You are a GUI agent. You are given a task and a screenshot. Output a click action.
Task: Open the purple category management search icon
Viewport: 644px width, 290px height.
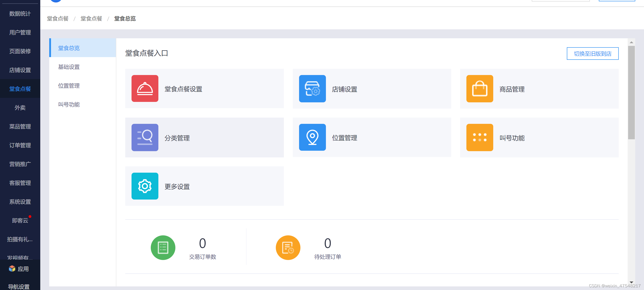[145, 137]
